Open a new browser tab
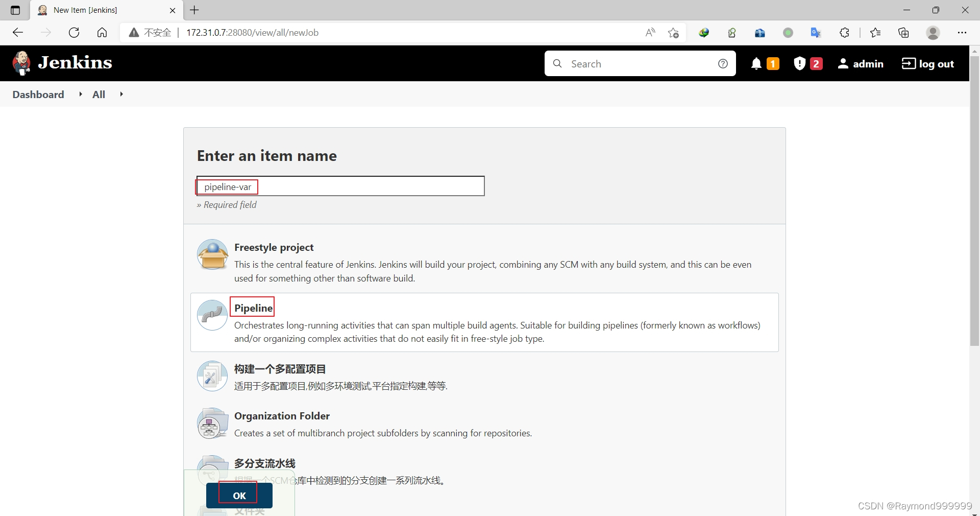The width and height of the screenshot is (980, 516). click(194, 10)
